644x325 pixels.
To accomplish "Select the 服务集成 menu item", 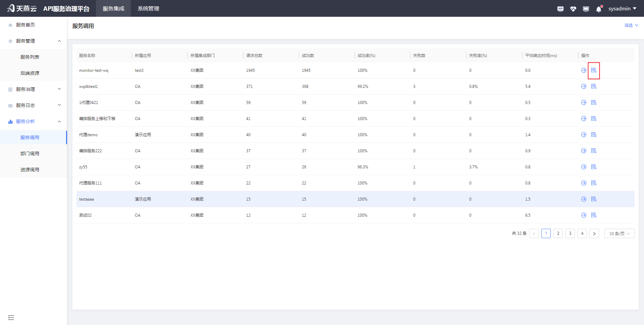I will [113, 8].
